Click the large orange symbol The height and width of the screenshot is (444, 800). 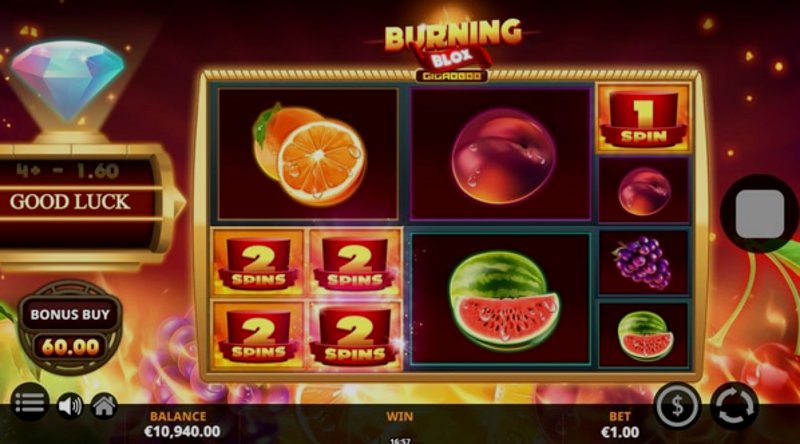pos(308,154)
